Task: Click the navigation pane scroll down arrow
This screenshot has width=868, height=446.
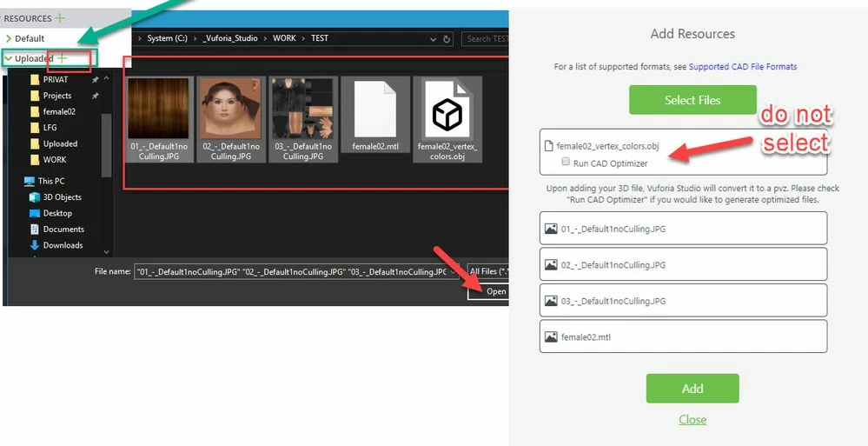Action: point(106,252)
